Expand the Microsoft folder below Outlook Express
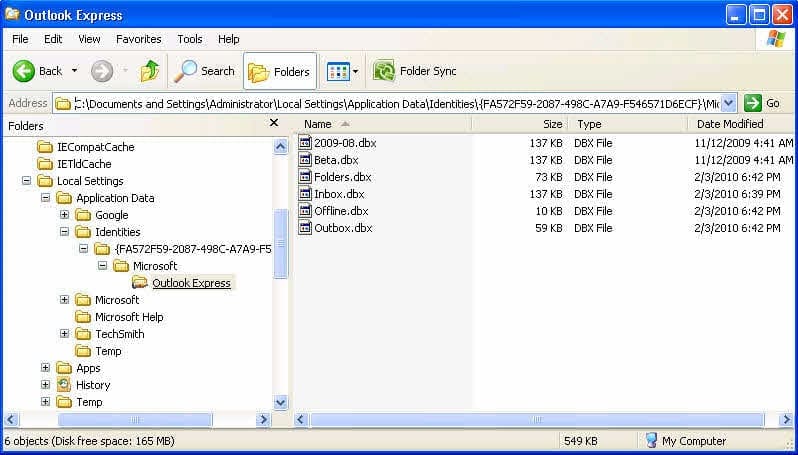 pos(64,300)
